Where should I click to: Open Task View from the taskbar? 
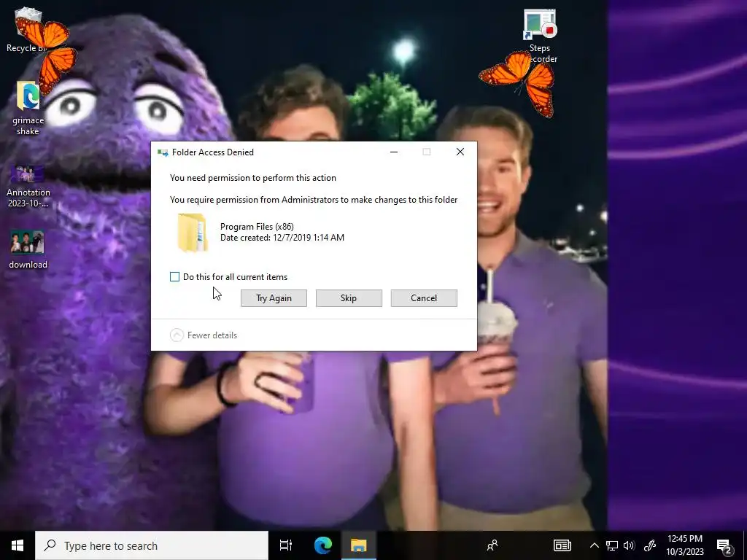coord(286,545)
